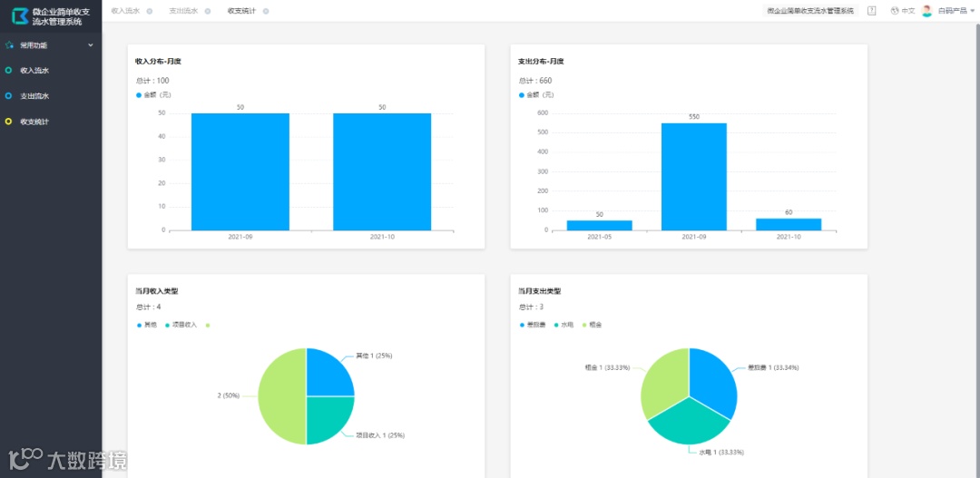The height and width of the screenshot is (478, 980).
Task: Close the 收支统计 tab via its close icon
Action: (266, 11)
